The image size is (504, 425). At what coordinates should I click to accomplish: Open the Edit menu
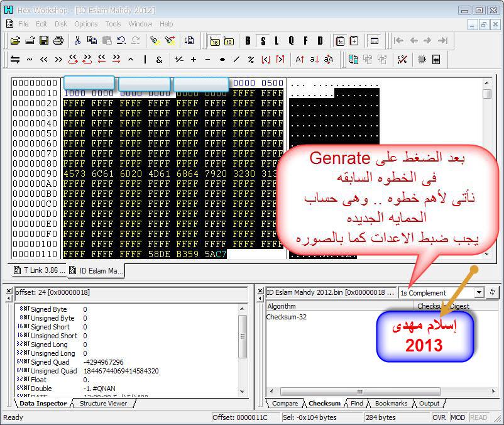coord(41,24)
